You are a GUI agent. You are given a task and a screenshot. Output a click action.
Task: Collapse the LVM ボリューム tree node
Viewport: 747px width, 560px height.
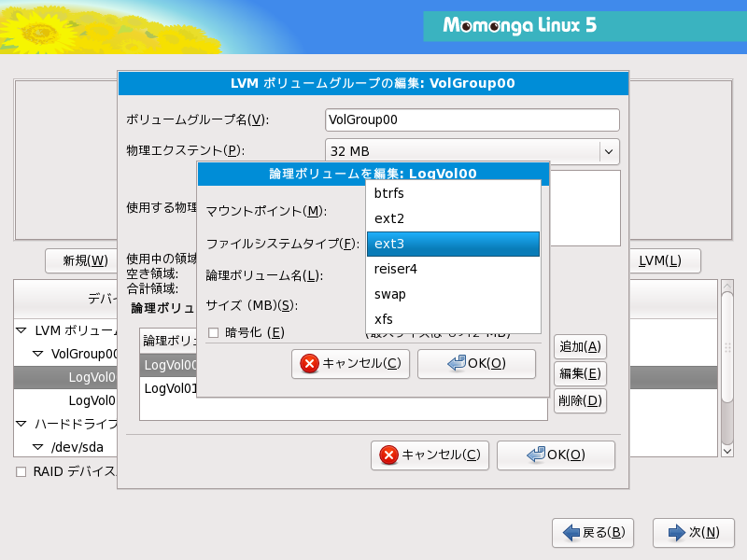point(21,330)
